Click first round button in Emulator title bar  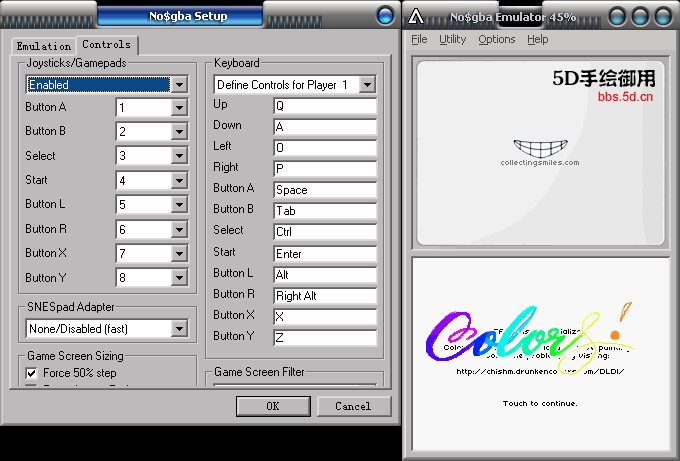tap(617, 17)
